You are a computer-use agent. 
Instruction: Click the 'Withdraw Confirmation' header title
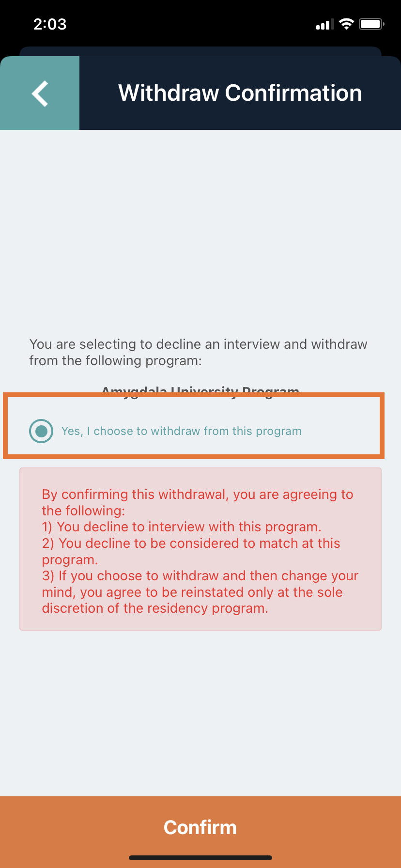[x=240, y=93]
